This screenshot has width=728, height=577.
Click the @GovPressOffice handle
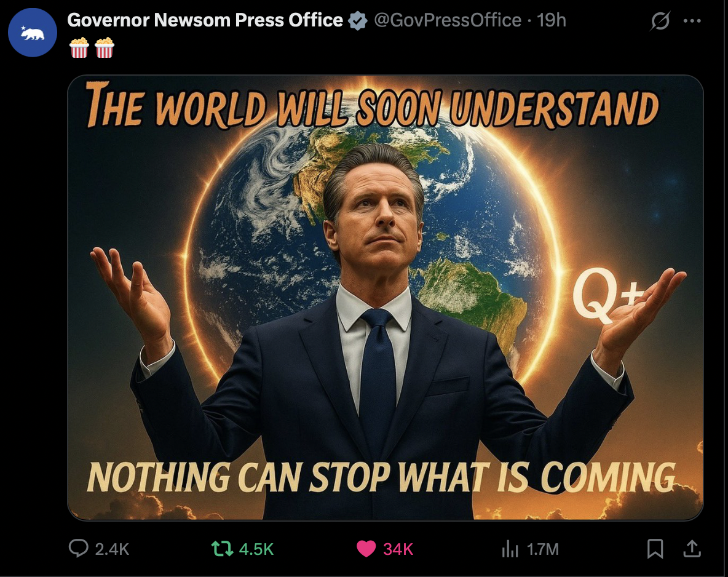(448, 20)
